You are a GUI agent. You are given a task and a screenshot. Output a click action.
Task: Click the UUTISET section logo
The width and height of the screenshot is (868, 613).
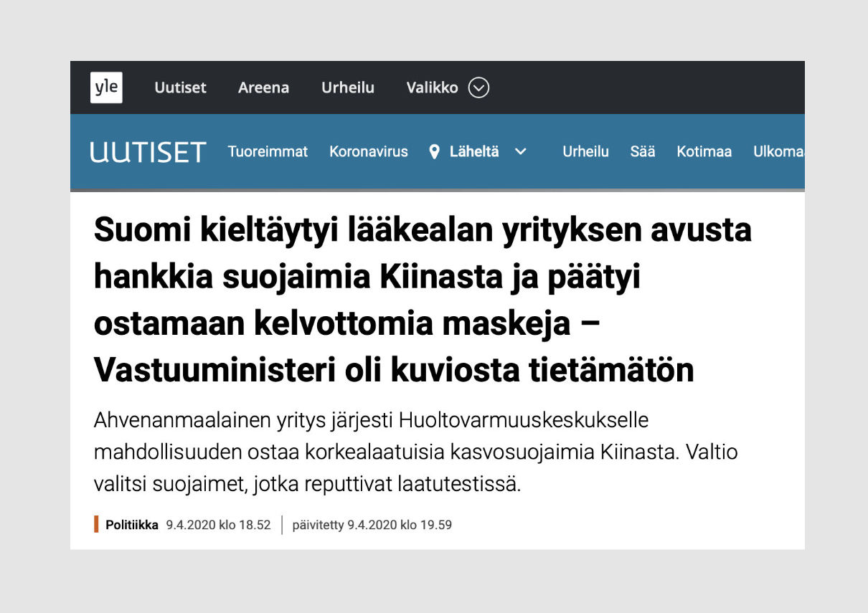tap(148, 152)
